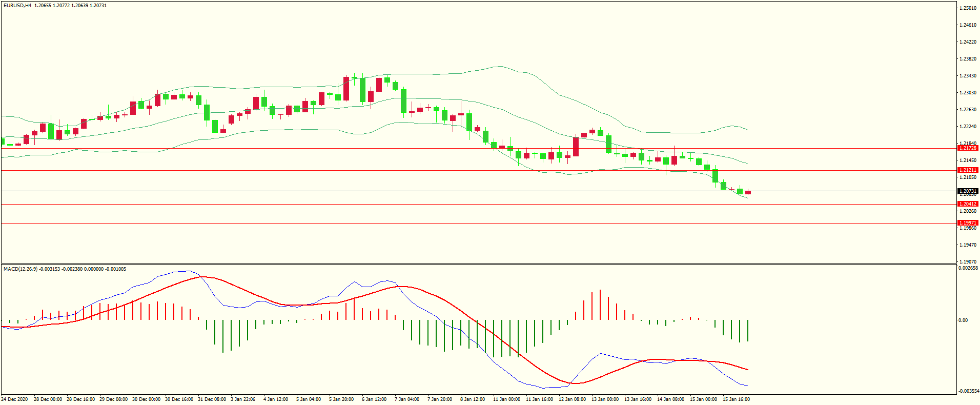Viewport: 980px width, 405px height.
Task: Click the 1.23030 value on price scale
Action: [x=967, y=93]
